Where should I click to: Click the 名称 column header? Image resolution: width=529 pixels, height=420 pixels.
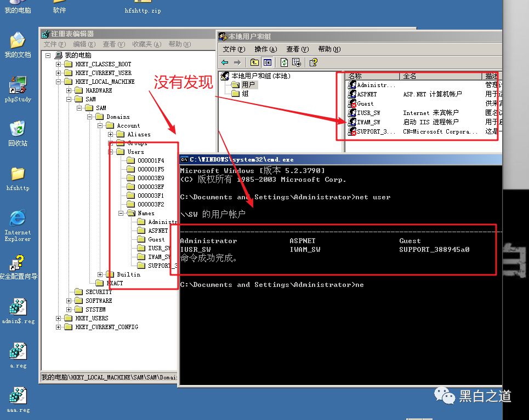[355, 76]
